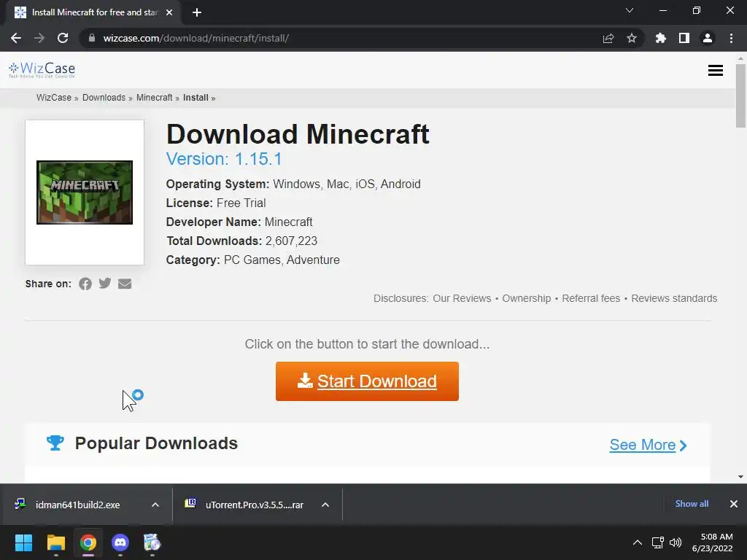Open the Ownership disclosure link
The width and height of the screenshot is (747, 560).
[527, 298]
